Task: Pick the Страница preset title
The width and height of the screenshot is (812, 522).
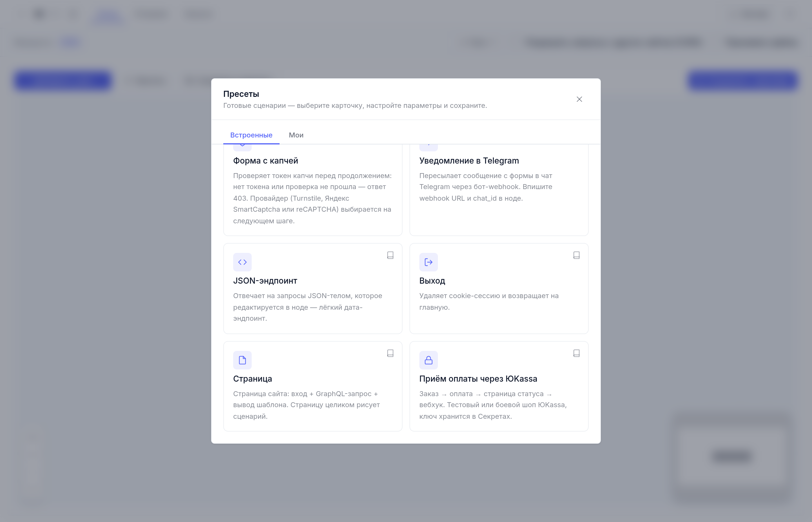Action: pyautogui.click(x=253, y=379)
